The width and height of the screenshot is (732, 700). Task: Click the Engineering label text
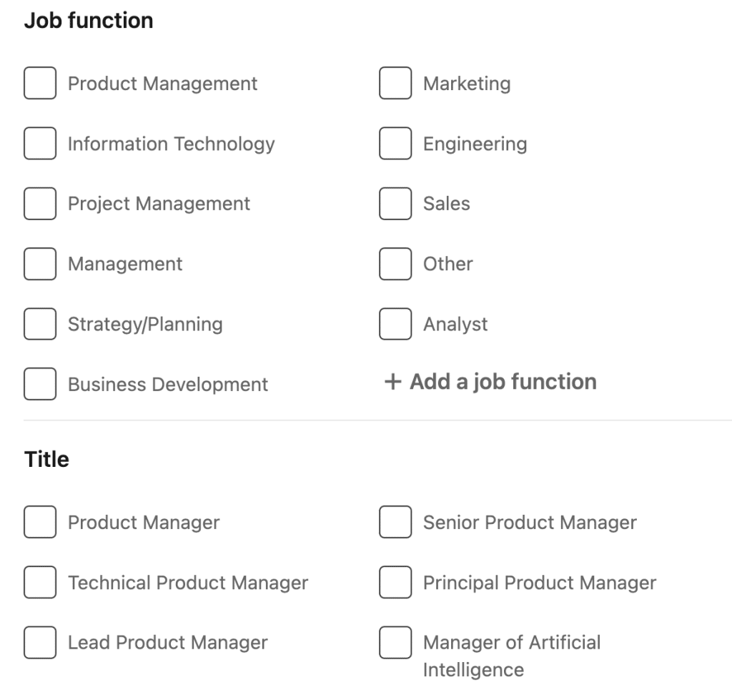pos(475,144)
